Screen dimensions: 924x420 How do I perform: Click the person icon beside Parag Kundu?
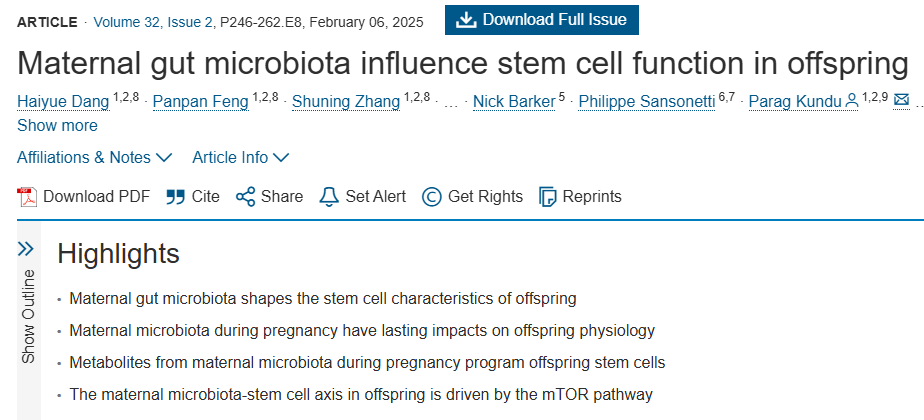pos(852,100)
